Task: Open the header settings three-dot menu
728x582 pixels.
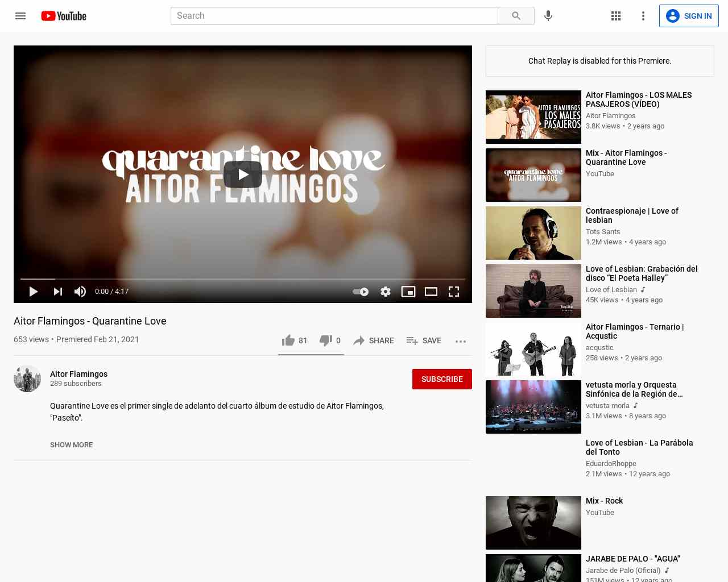Action: [643, 16]
